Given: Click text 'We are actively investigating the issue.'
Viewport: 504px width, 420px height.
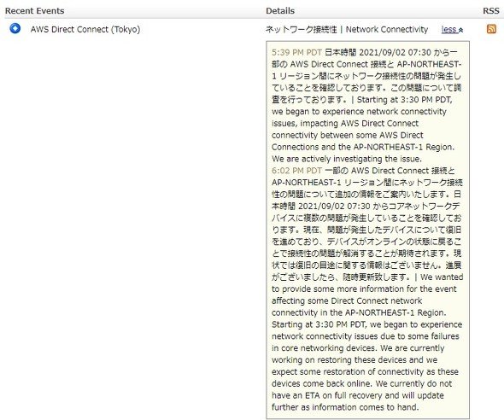Looking at the screenshot, I should [x=347, y=159].
